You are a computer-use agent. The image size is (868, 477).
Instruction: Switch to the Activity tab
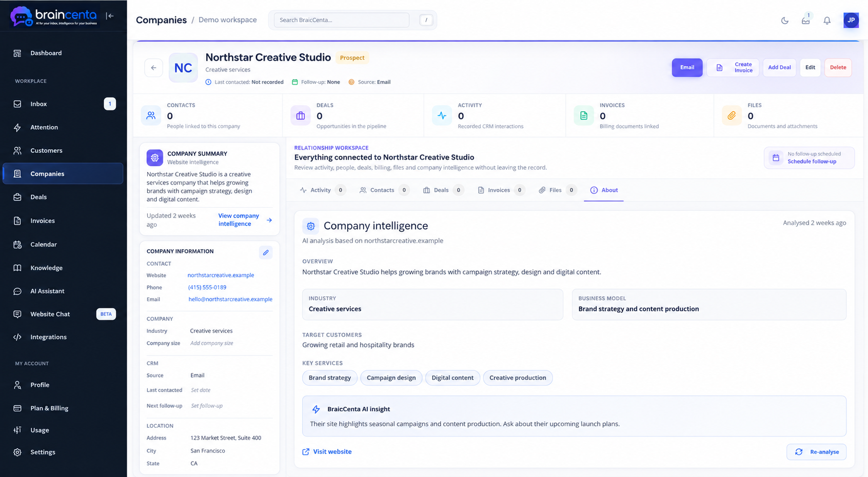click(x=323, y=190)
